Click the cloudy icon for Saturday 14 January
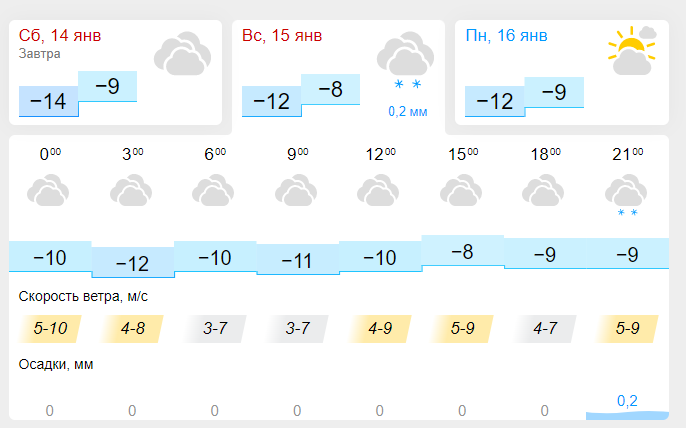686x428 pixels. pyautogui.click(x=182, y=54)
